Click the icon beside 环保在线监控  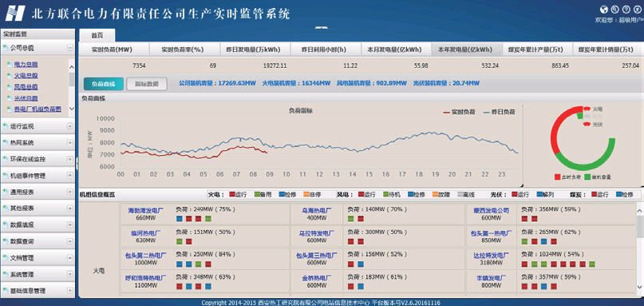6,159
